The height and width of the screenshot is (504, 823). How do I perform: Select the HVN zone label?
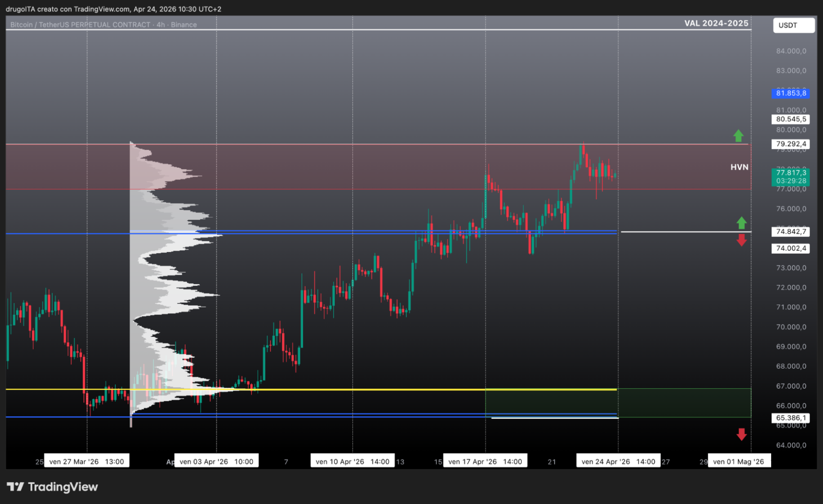pos(739,167)
